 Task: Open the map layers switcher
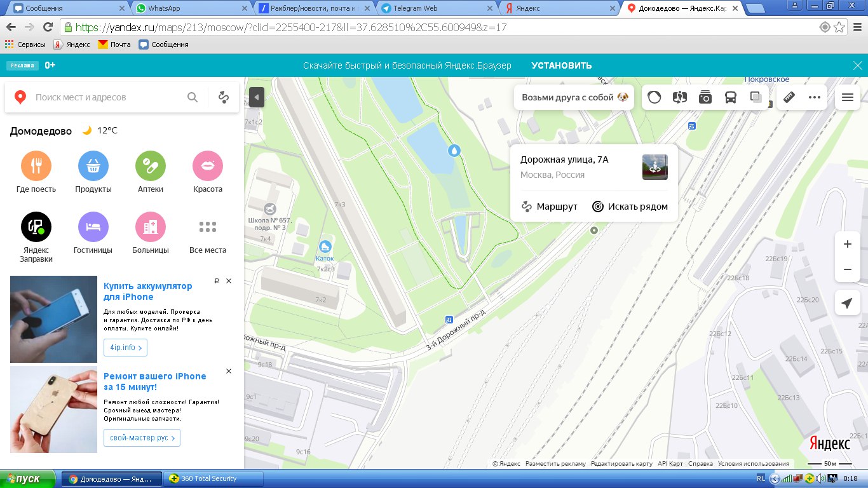coord(756,97)
